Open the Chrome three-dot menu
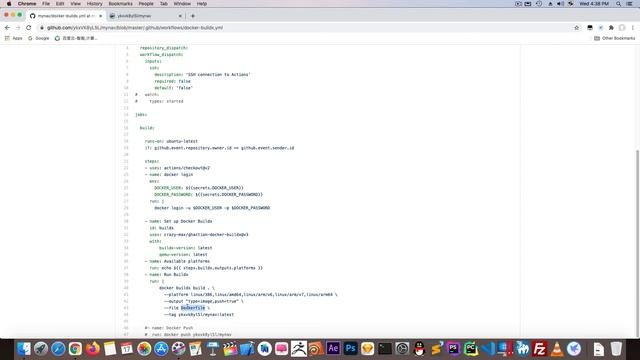The height and width of the screenshot is (360, 640). coord(633,28)
